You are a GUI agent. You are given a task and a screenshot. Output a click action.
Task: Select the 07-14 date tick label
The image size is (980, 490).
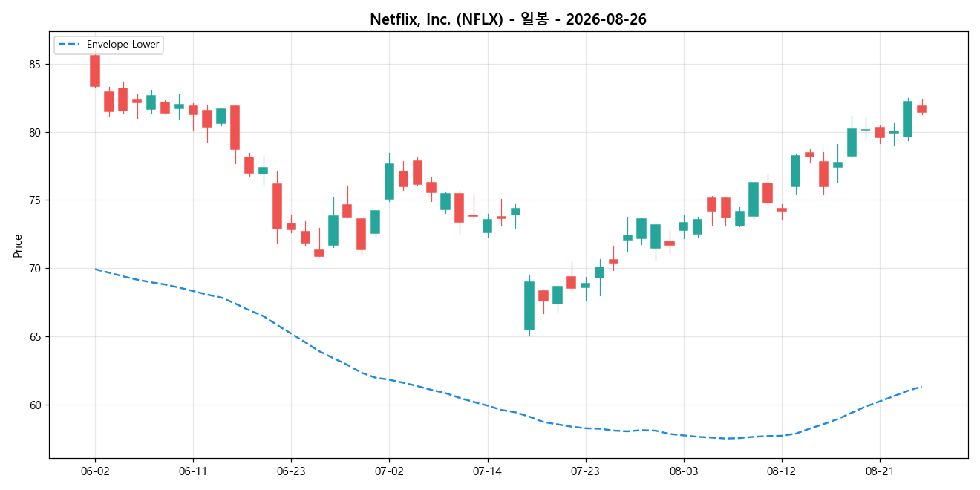[x=487, y=471]
